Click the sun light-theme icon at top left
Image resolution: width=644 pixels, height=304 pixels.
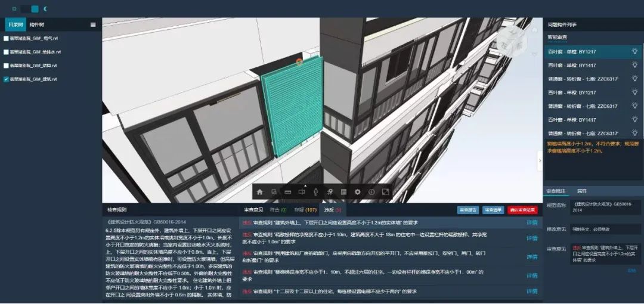(14, 8)
